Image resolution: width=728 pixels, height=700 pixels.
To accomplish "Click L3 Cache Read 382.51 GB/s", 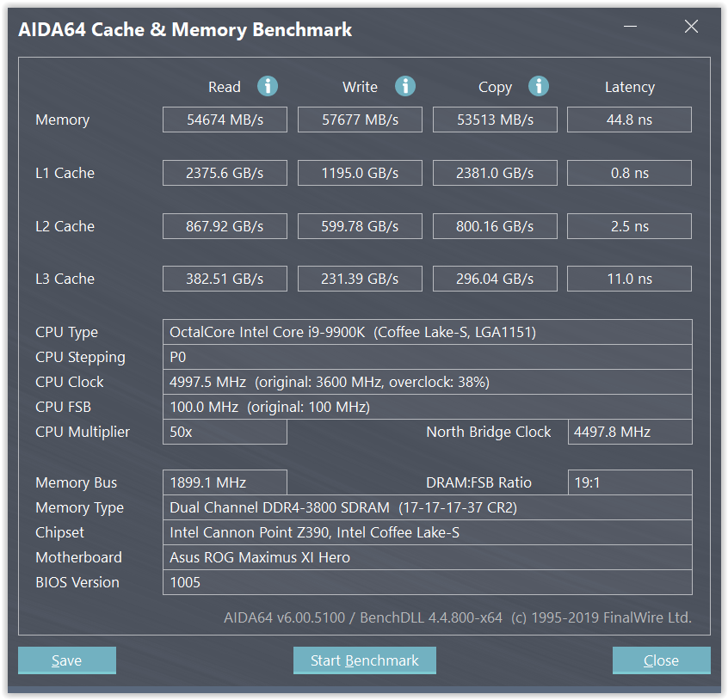I will pyautogui.click(x=225, y=279).
